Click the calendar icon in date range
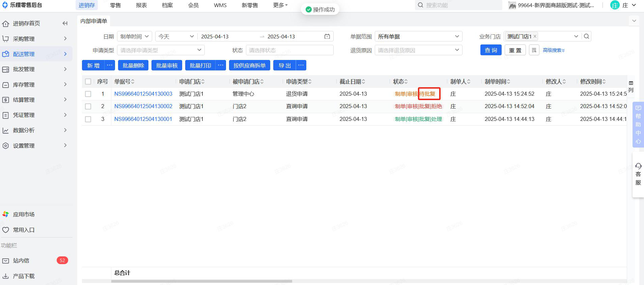This screenshot has height=285, width=644. pyautogui.click(x=327, y=36)
